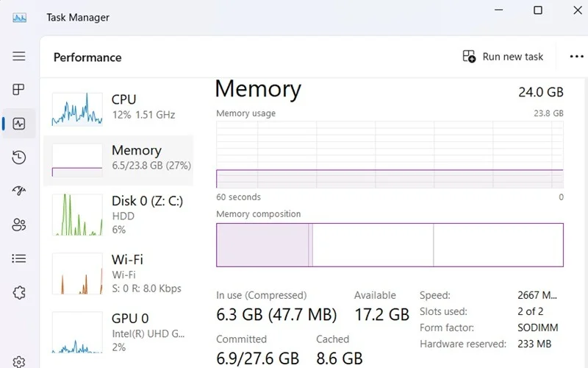The width and height of the screenshot is (588, 368).
Task: Click the SODIMM form factor value
Action: click(x=538, y=328)
